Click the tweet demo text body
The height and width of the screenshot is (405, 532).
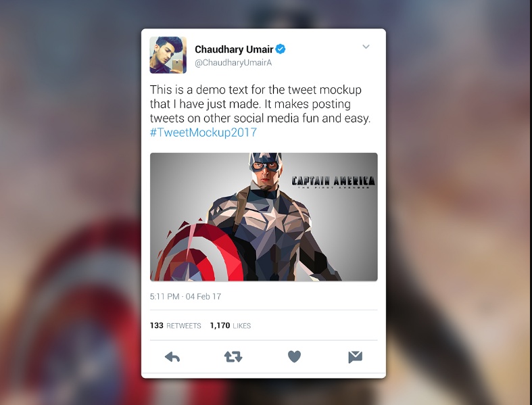click(260, 104)
